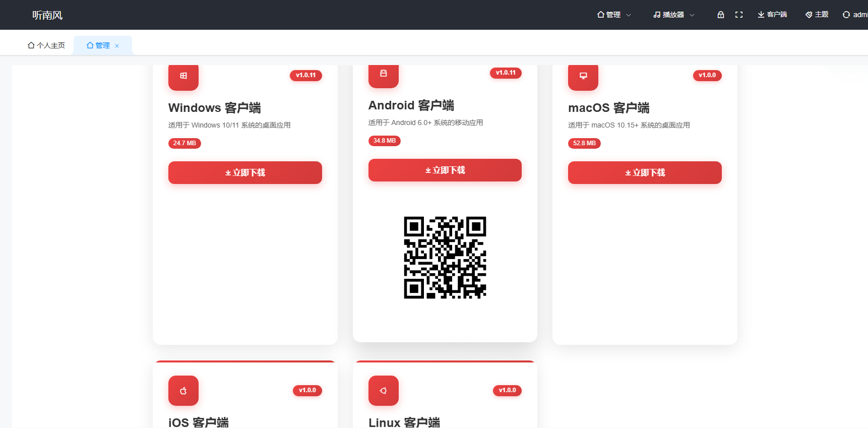Click the 52.8 MB size badge
Viewport: 868px width, 428px height.
(584, 144)
